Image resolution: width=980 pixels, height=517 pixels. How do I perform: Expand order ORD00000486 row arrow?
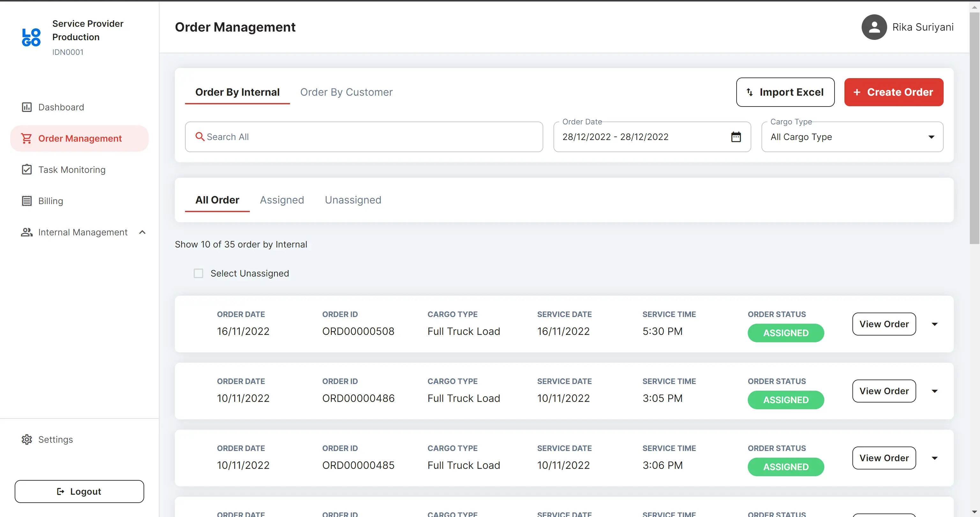pos(934,391)
